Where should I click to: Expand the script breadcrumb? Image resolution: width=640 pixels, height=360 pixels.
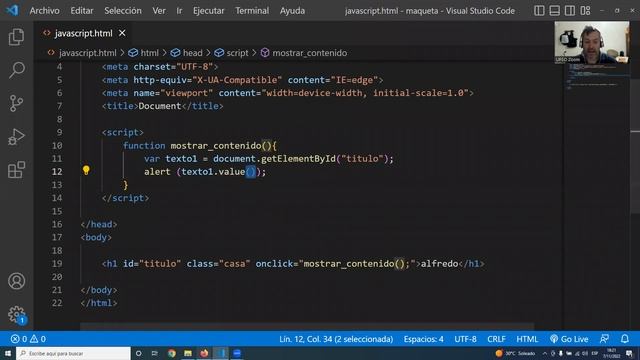[231, 53]
